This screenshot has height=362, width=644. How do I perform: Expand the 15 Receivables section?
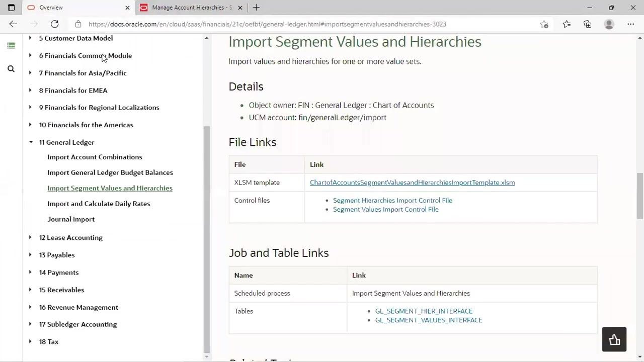coord(30,290)
